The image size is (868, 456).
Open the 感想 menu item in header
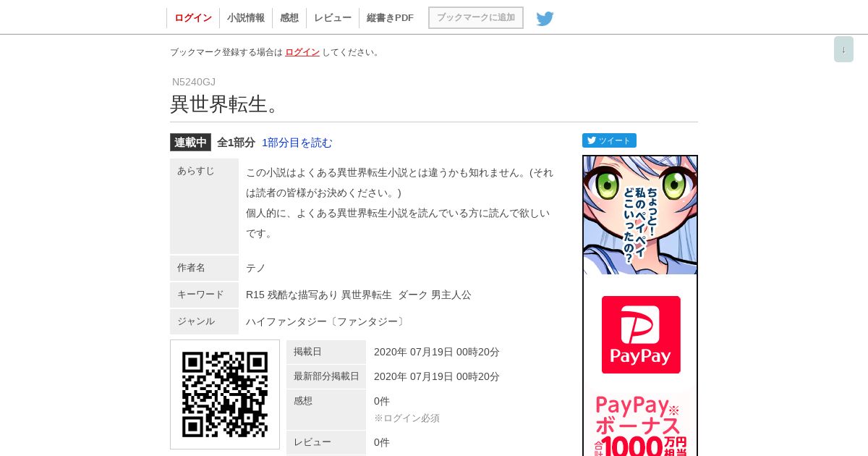tap(289, 18)
